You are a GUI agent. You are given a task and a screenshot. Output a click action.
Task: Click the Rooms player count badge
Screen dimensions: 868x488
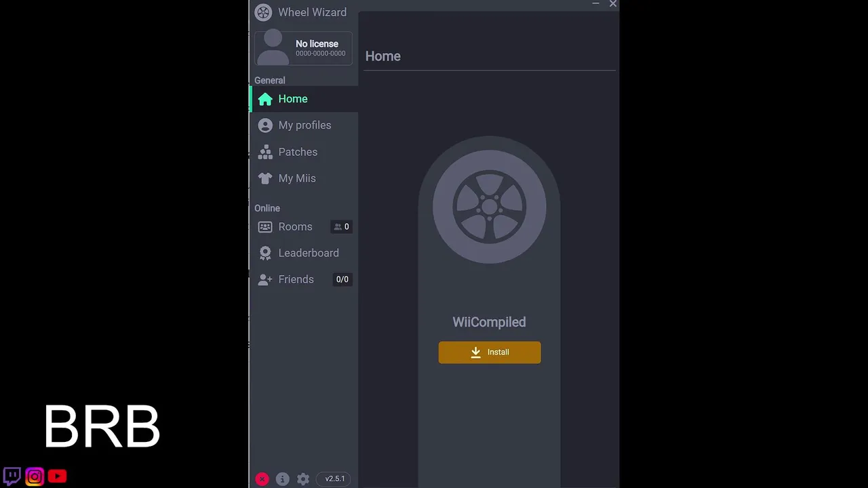[x=341, y=227]
